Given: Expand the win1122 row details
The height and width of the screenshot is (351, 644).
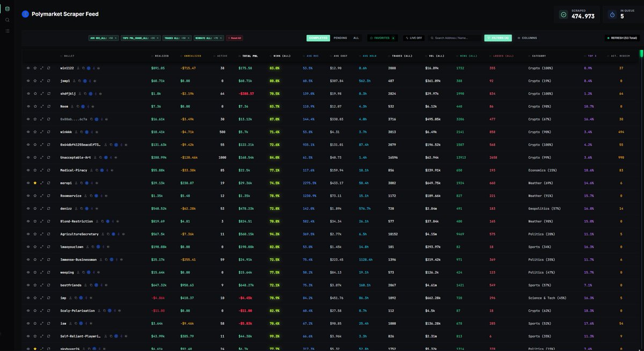Looking at the screenshot, I should (42, 68).
